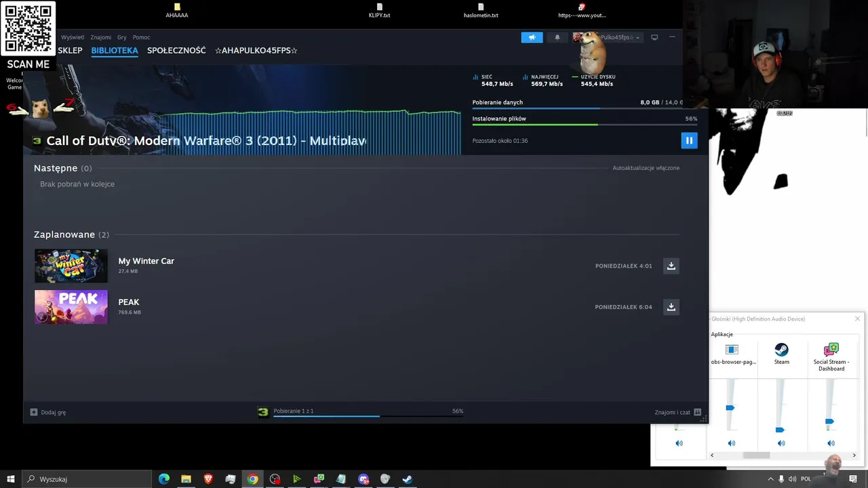Open Discord from taskbar
Screen dimensions: 868x488
point(363,479)
